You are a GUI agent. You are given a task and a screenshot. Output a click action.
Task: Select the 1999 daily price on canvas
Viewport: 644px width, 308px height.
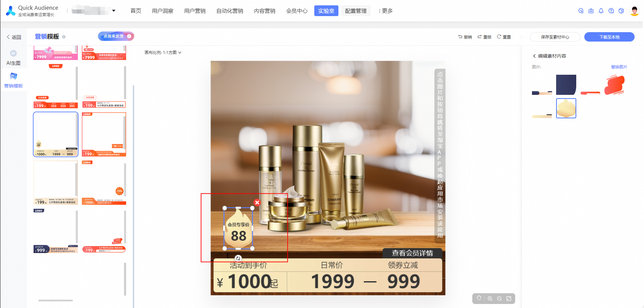pyautogui.click(x=333, y=282)
